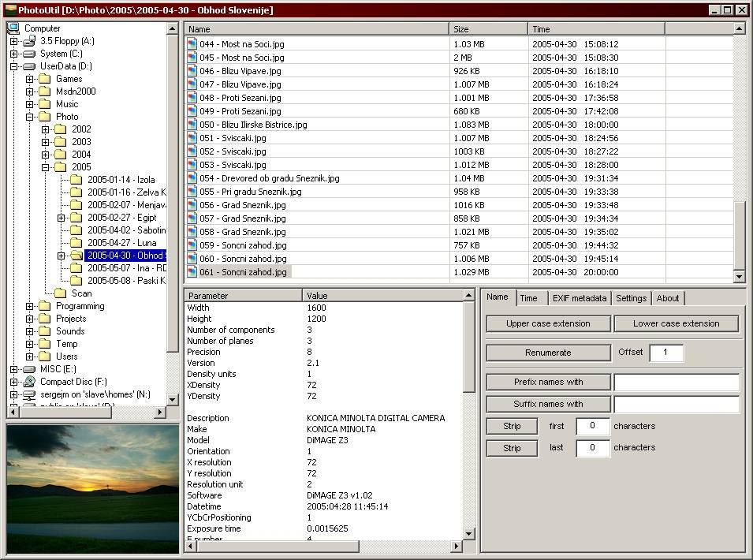
Task: Select the 3.5 Floppy (A:) drive icon
Action: 30,40
